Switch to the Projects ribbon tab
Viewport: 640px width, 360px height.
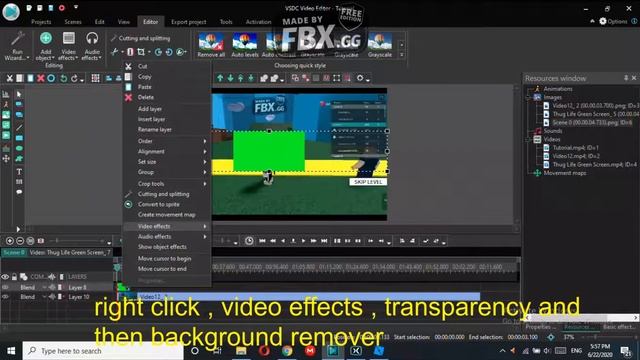(41, 22)
